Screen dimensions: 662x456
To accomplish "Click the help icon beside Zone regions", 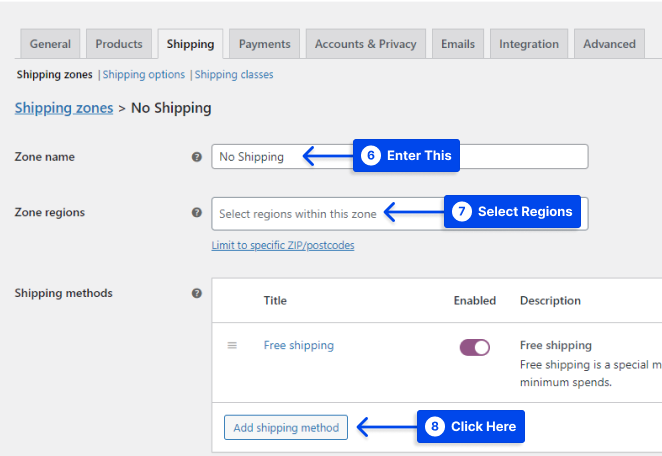I will point(196,212).
